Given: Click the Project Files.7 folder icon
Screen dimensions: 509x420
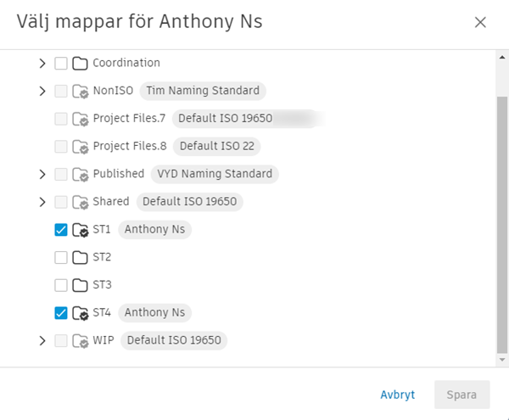Looking at the screenshot, I should 81,119.
